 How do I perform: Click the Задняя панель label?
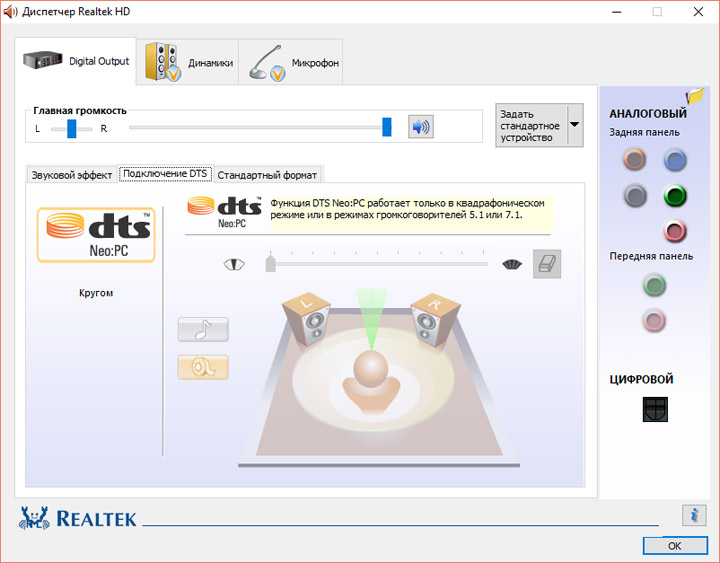coord(645,132)
